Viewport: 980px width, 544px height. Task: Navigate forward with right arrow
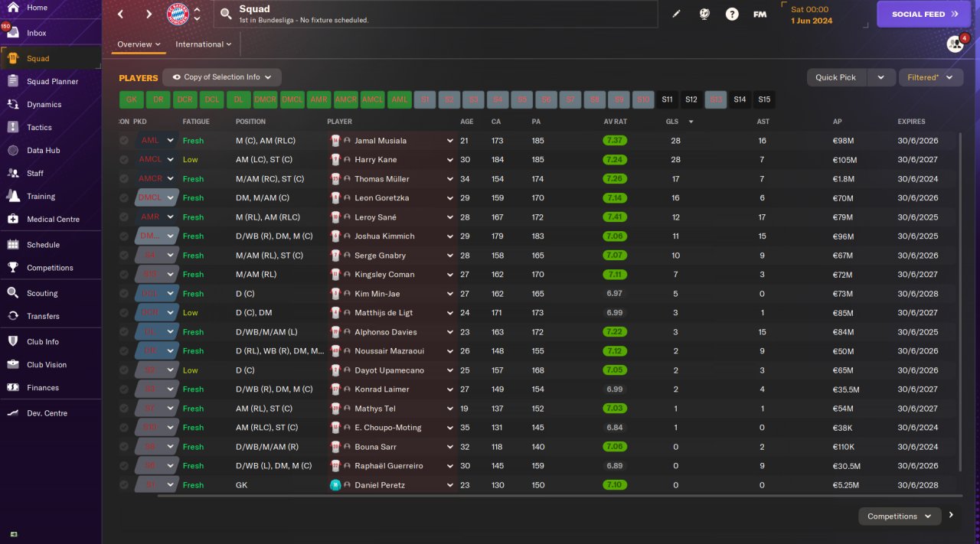tap(149, 14)
